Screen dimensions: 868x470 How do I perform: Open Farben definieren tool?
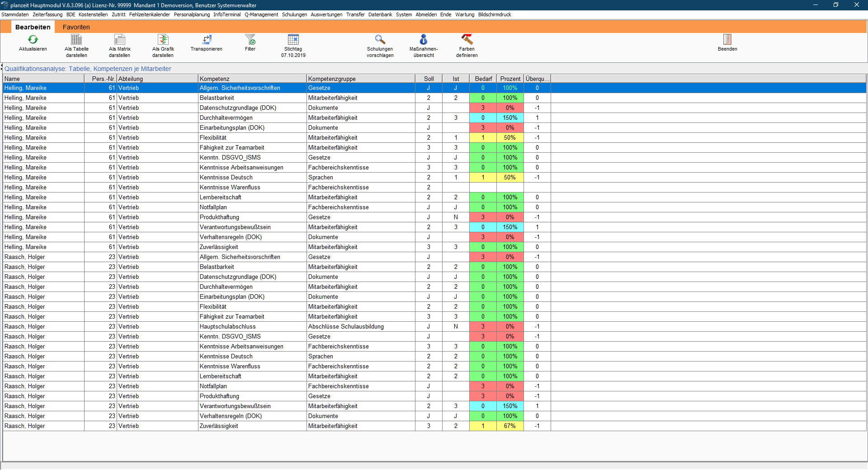pos(467,40)
